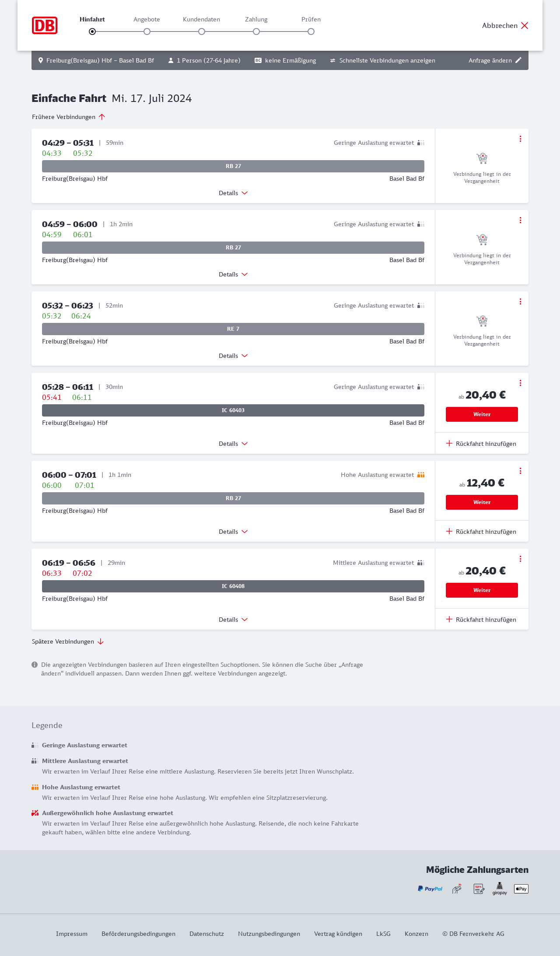Click the Apple Pay payment icon
Image resolution: width=560 pixels, height=956 pixels.
[521, 889]
